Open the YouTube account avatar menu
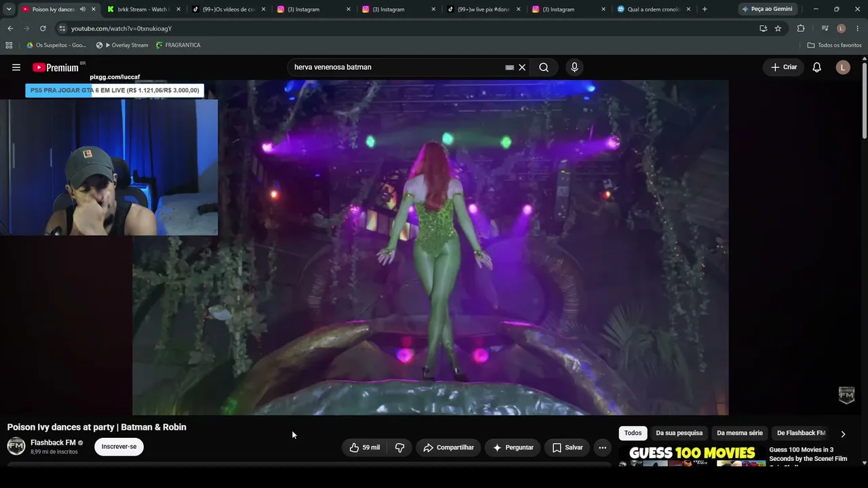This screenshot has width=868, height=488. point(843,67)
